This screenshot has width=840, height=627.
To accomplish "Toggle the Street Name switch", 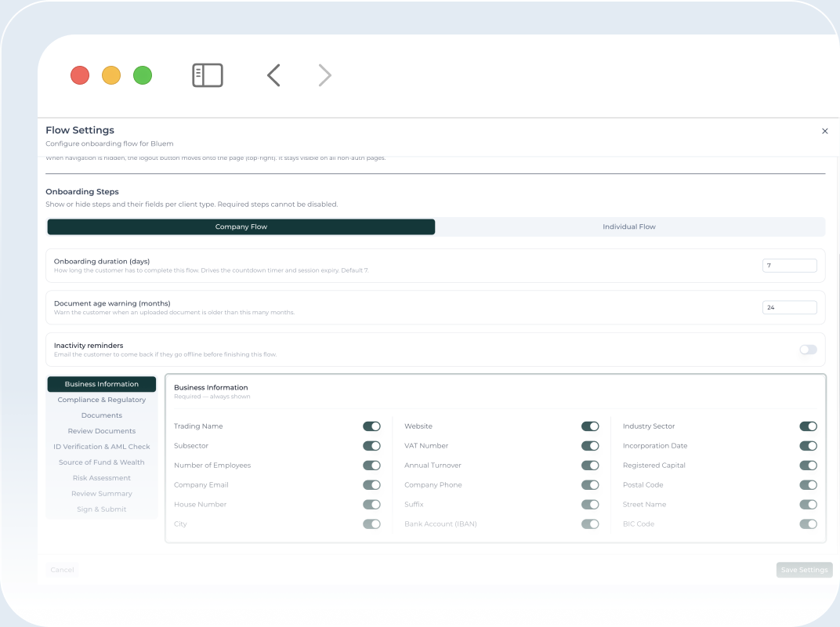I will tap(809, 504).
